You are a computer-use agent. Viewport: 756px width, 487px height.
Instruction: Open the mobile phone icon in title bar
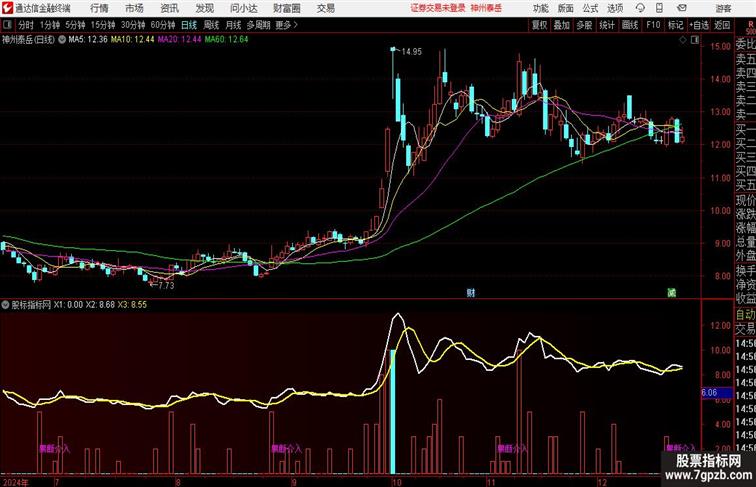pos(659,8)
